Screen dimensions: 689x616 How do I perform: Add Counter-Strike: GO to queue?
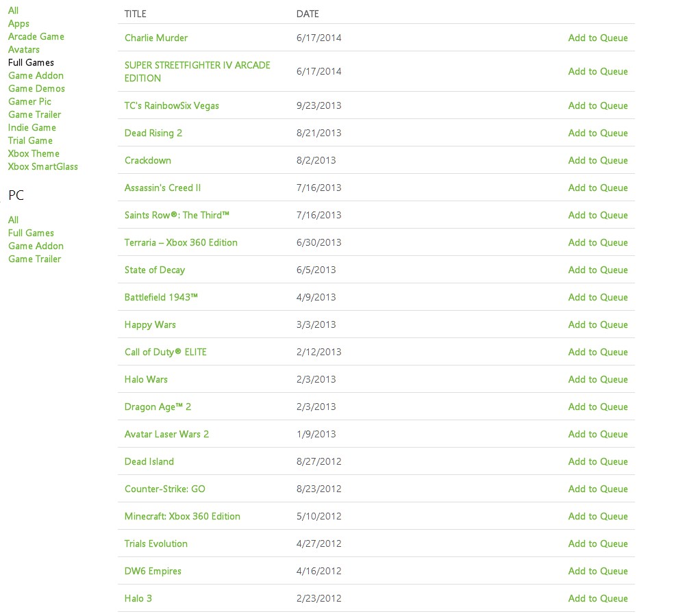pyautogui.click(x=598, y=489)
